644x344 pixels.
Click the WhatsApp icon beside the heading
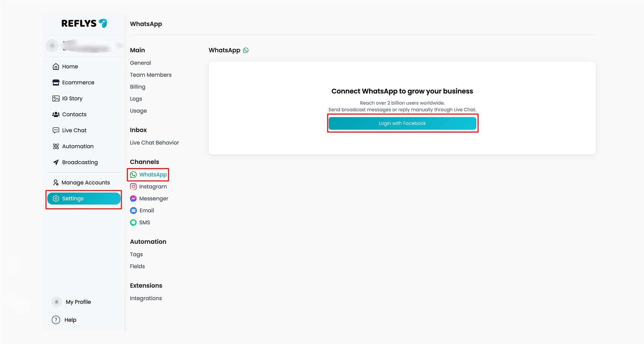246,50
